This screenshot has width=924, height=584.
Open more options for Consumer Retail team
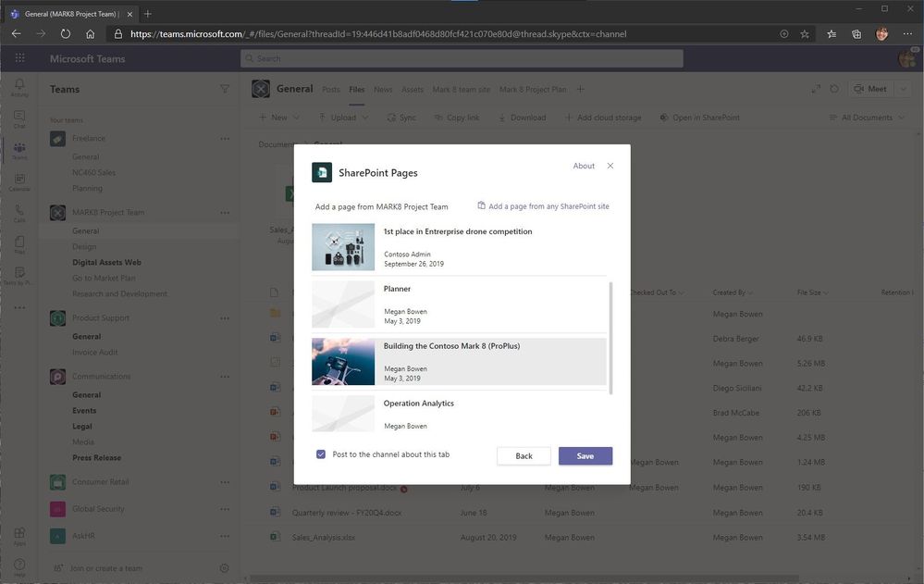tap(225, 482)
